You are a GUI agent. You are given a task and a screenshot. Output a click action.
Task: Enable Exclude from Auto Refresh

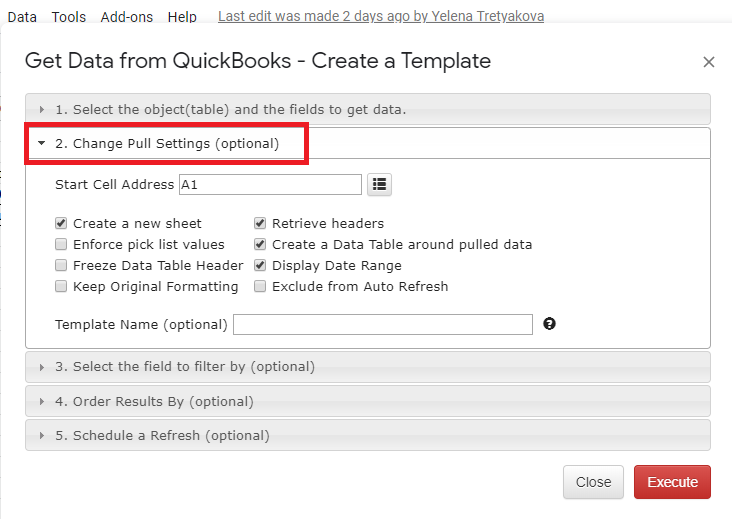[x=260, y=286]
